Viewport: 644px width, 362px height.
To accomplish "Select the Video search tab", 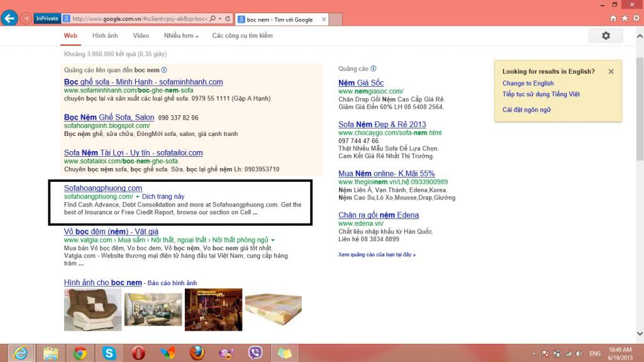I will point(141,36).
